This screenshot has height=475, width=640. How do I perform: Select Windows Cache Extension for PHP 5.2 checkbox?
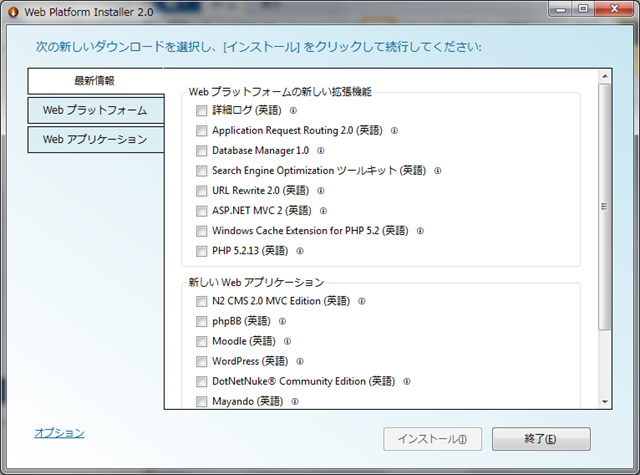pos(202,231)
